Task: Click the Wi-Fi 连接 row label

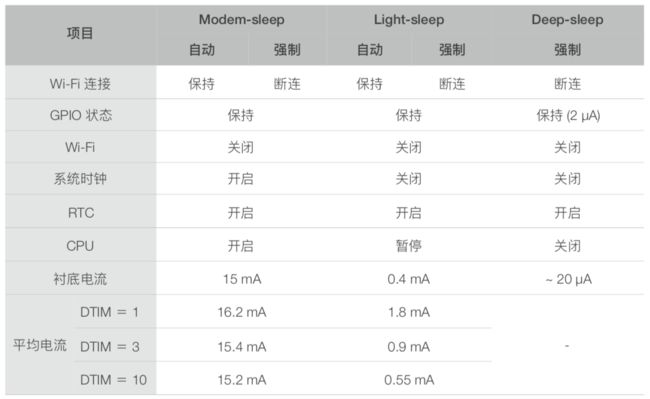Action: (x=80, y=84)
